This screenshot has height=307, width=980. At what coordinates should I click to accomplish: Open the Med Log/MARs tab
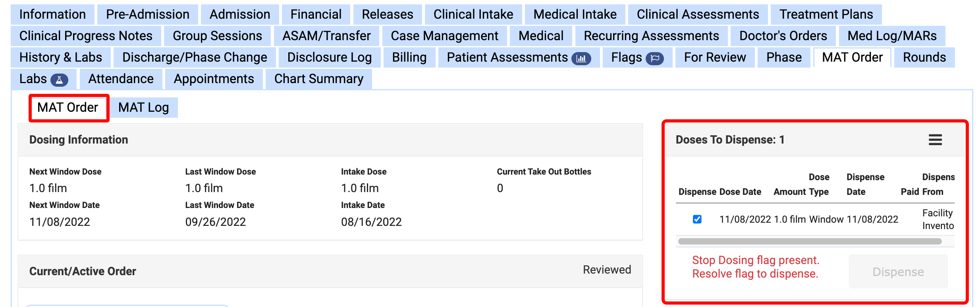[x=892, y=36]
